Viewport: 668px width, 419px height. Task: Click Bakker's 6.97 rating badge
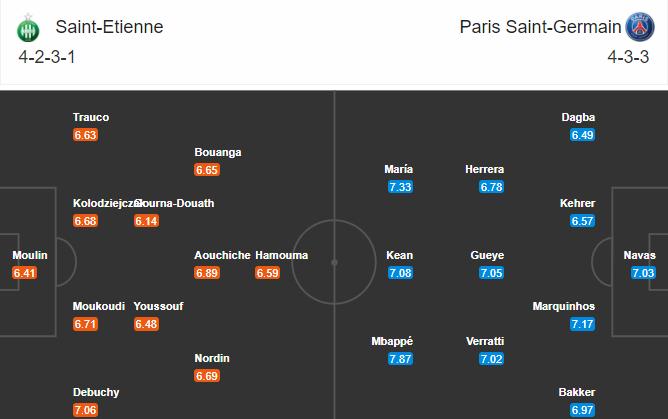click(582, 410)
